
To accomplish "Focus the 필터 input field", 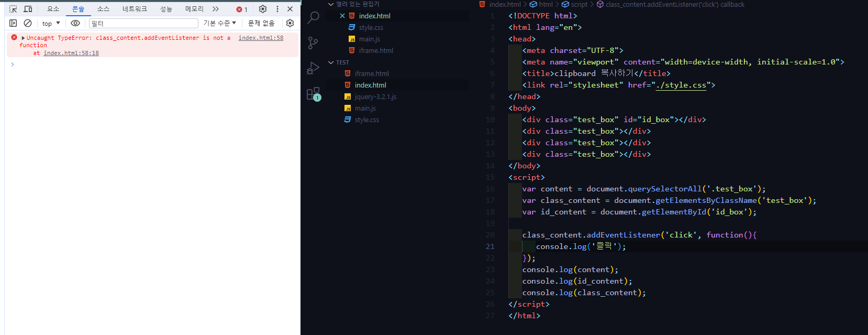I will click(x=143, y=23).
